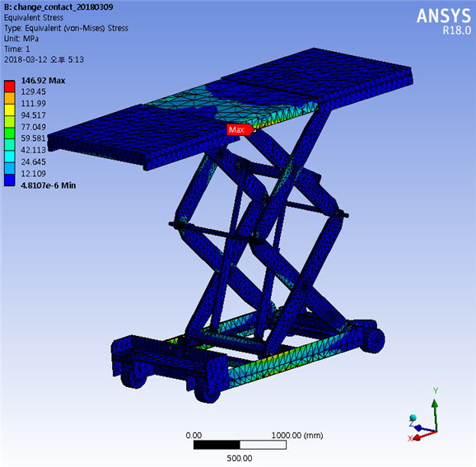Click the Time: 1 label

tap(17, 49)
